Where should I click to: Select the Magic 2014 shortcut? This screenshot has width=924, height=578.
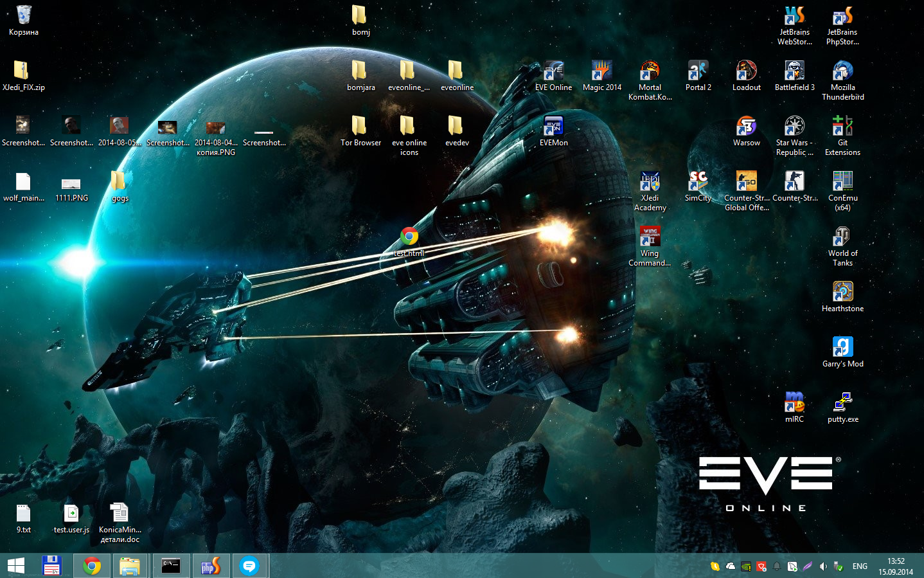point(602,76)
